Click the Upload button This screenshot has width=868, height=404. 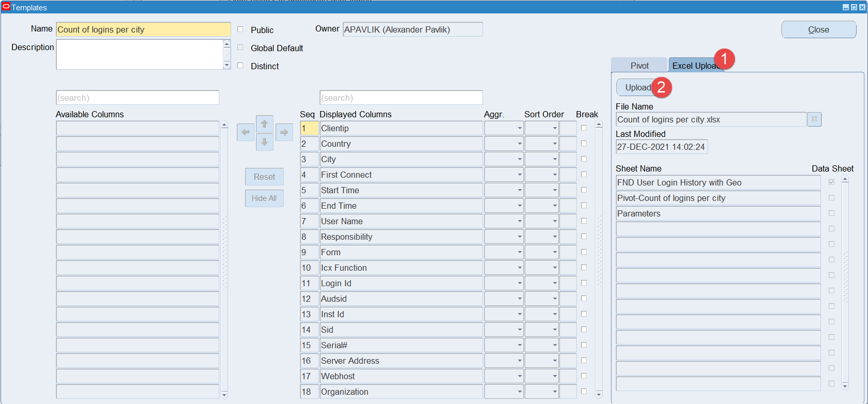[x=638, y=87]
